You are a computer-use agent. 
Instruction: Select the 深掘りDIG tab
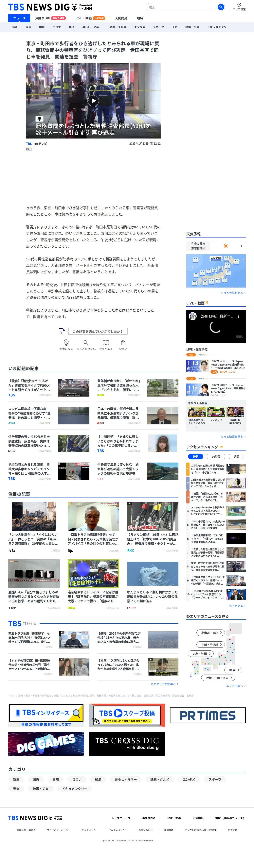(50, 18)
